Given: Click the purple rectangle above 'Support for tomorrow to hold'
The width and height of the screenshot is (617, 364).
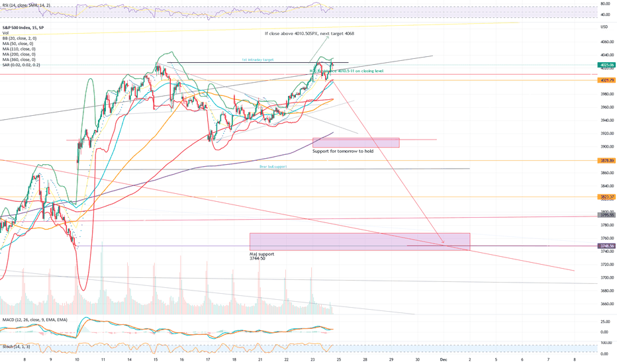Looking at the screenshot, I should point(356,142).
